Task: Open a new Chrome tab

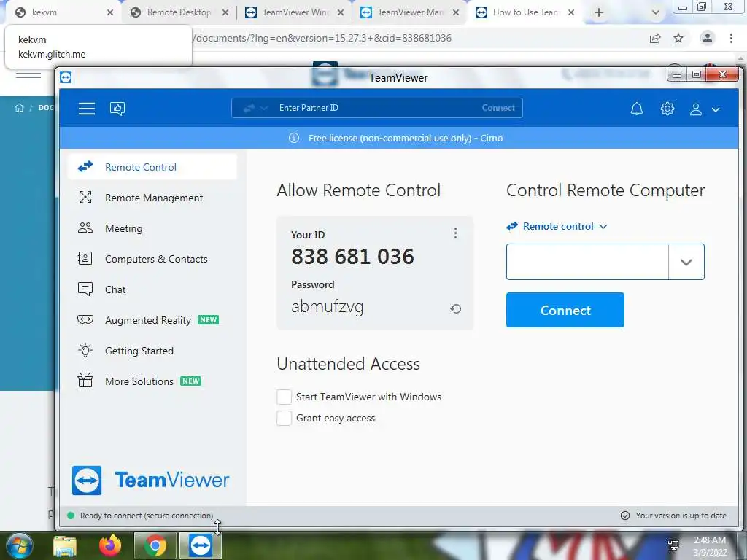Action: [599, 12]
